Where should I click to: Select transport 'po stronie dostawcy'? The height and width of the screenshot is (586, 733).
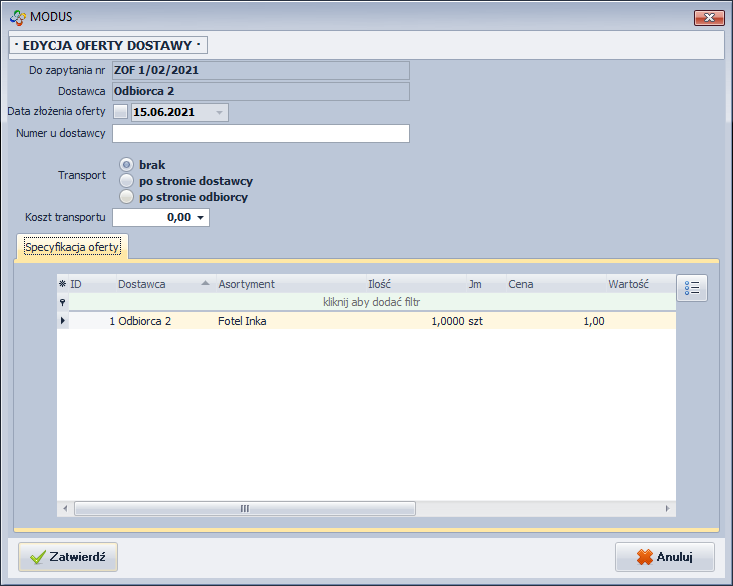click(127, 181)
